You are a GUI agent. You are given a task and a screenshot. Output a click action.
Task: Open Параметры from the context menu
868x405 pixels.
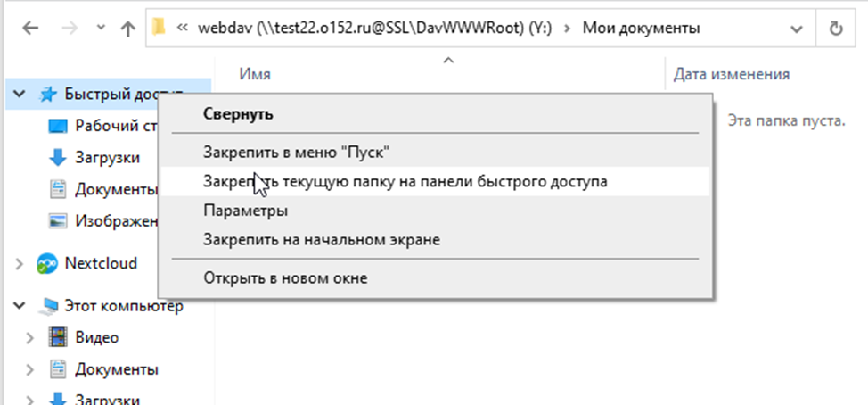[245, 211]
